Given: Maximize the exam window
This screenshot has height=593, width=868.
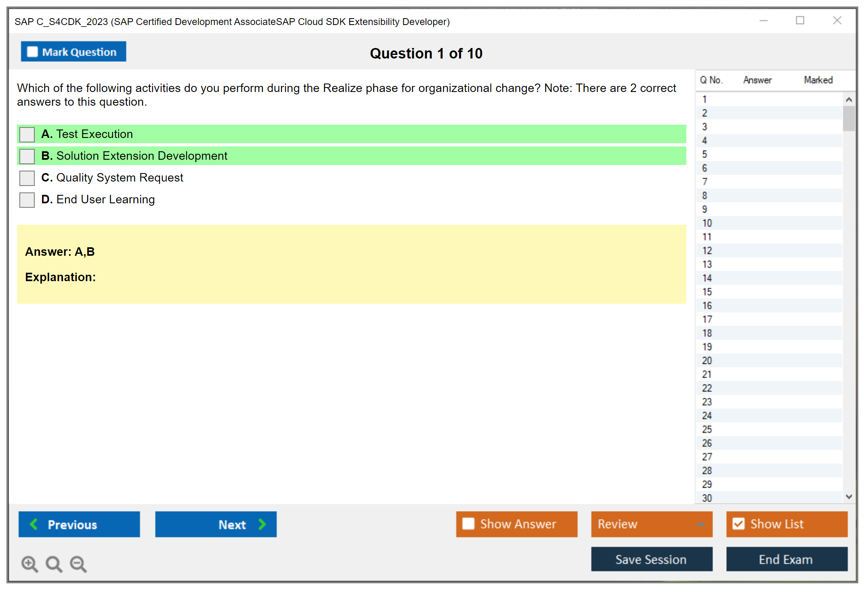Looking at the screenshot, I should [800, 21].
